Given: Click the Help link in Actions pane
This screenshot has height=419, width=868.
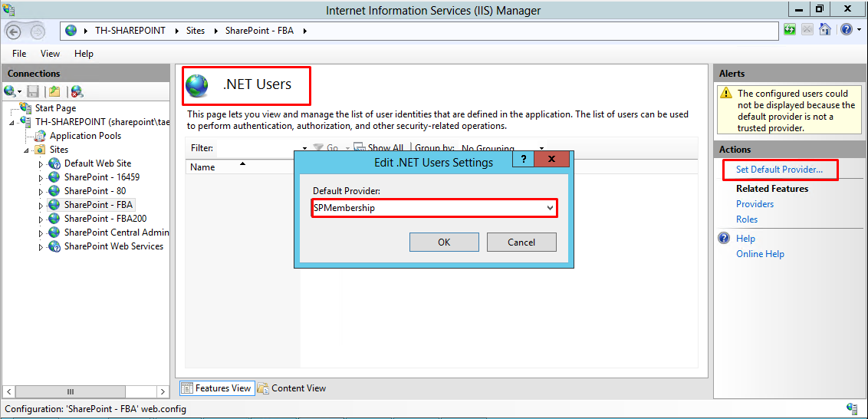Looking at the screenshot, I should tap(745, 239).
